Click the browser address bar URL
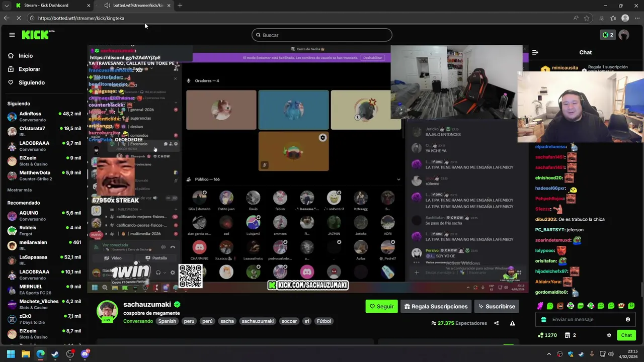Viewport: 644px width, 362px height. coord(81,18)
